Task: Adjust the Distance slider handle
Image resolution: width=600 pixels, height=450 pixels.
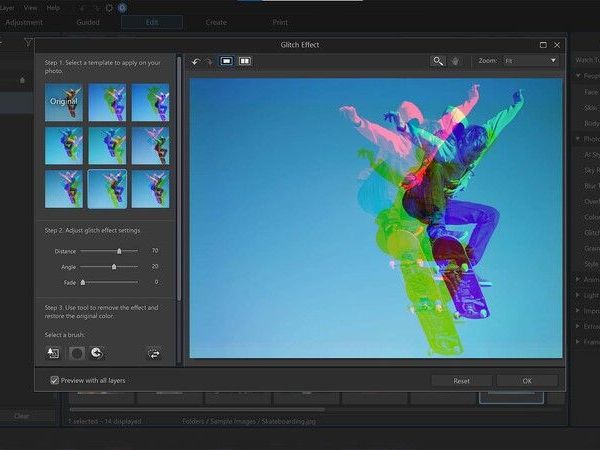Action: (x=119, y=251)
